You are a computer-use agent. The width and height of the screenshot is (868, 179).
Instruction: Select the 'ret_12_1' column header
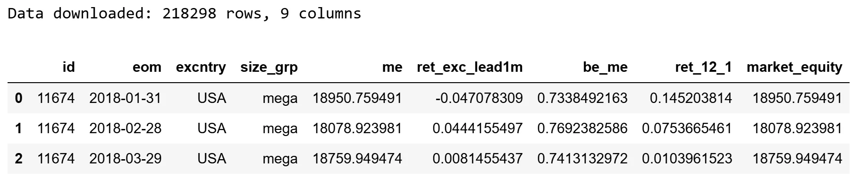coord(703,67)
